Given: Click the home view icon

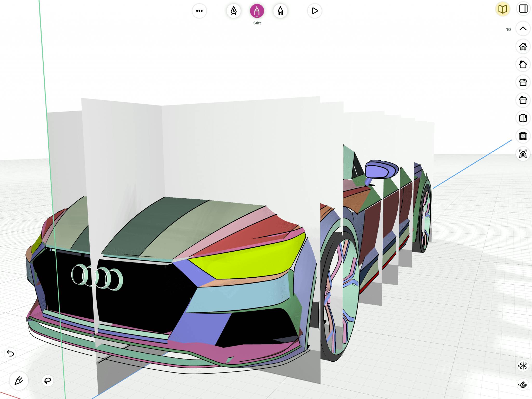Looking at the screenshot, I should click(523, 47).
